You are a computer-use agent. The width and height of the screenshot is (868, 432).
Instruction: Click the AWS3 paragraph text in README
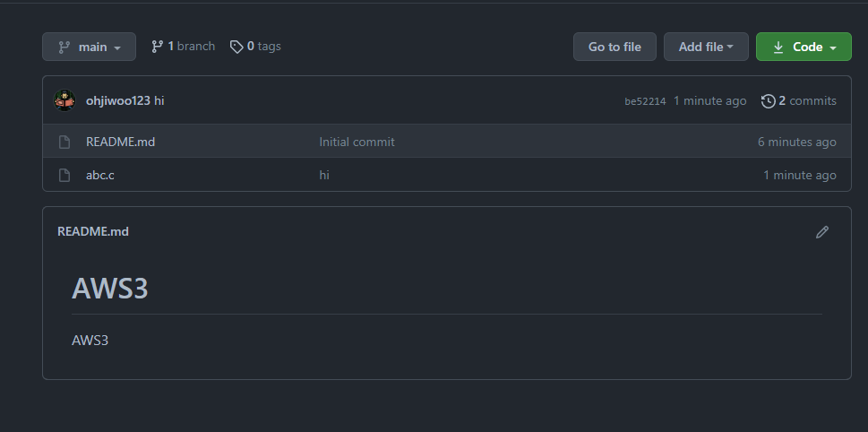click(90, 340)
